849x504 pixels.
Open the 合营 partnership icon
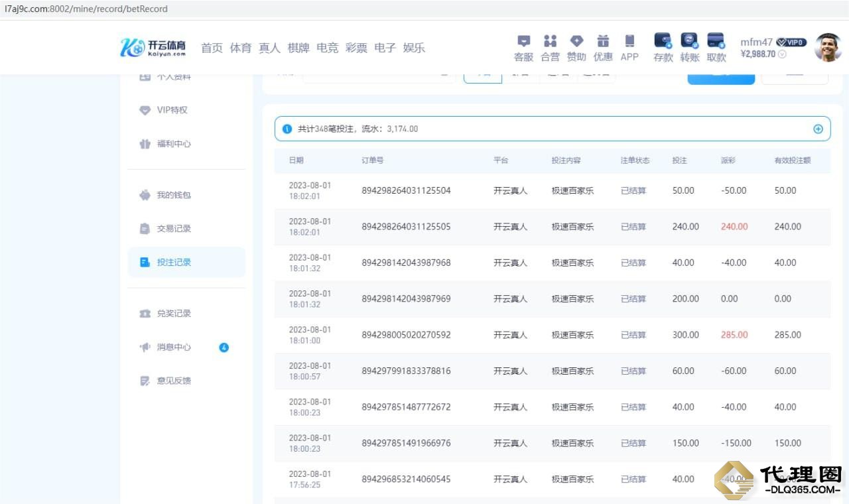pos(550,41)
